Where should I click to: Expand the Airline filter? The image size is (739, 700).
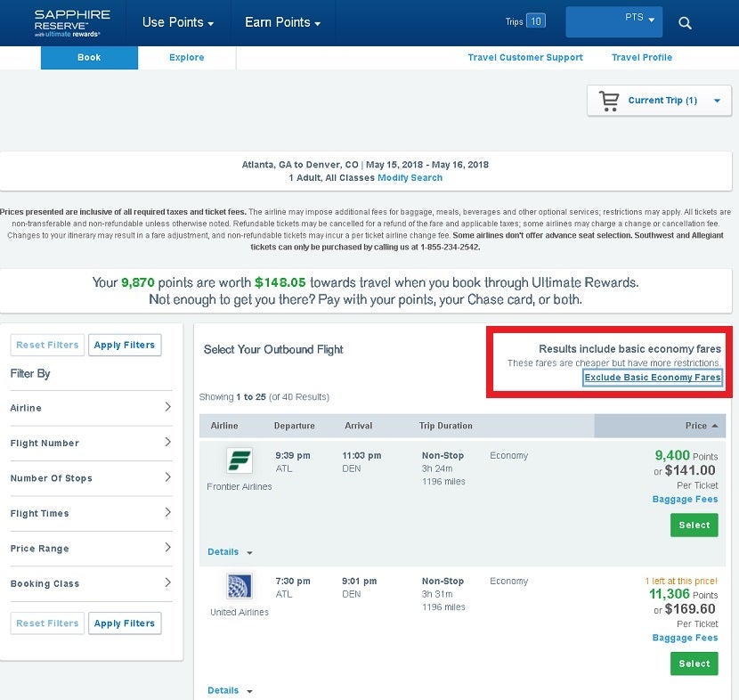click(x=91, y=408)
